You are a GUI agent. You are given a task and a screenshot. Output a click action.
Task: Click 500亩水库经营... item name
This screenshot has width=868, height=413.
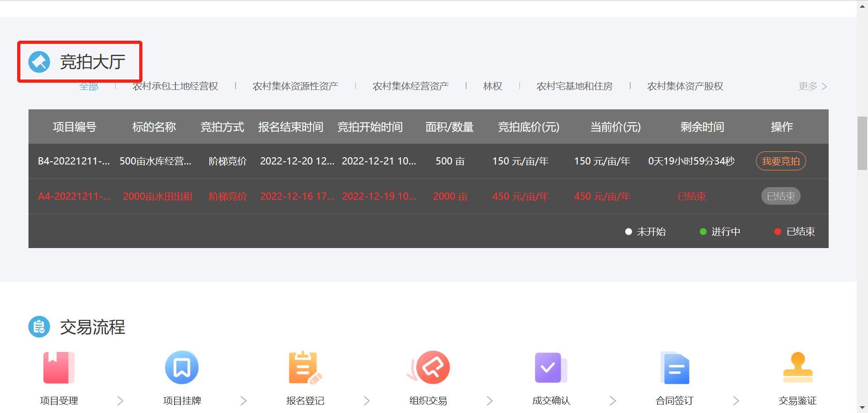tap(156, 161)
